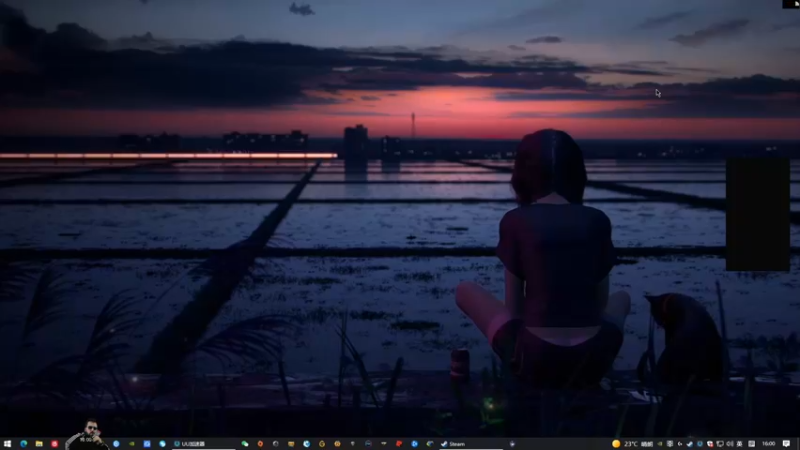Click the Steam tray icon

click(689, 444)
